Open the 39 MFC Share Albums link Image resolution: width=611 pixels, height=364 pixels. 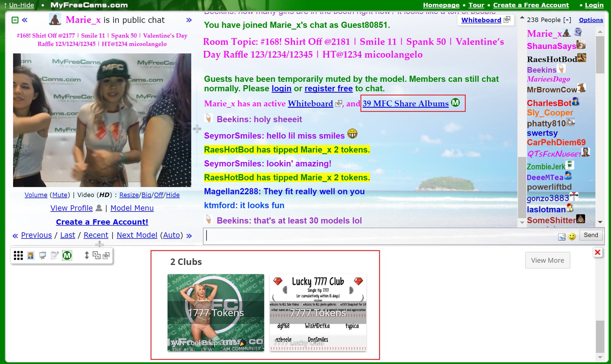(405, 104)
